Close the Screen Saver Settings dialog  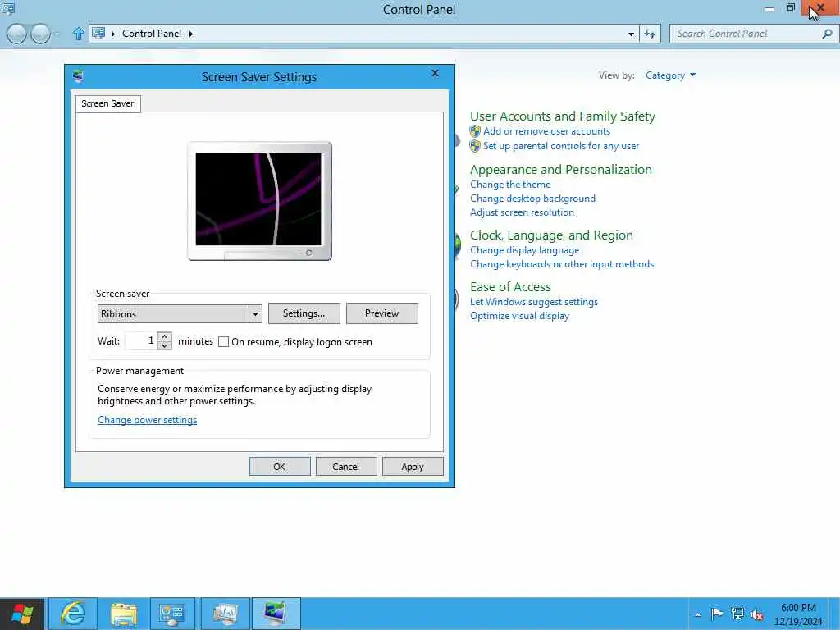tap(435, 73)
